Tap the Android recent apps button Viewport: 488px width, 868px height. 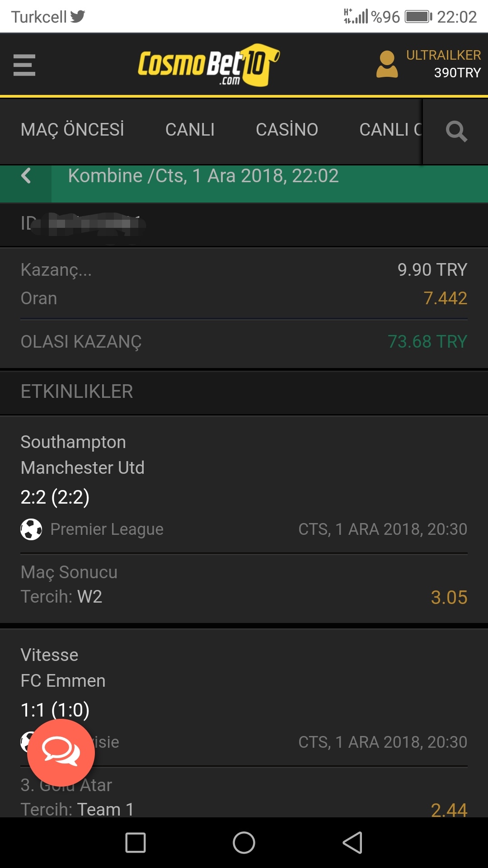pyautogui.click(x=136, y=843)
